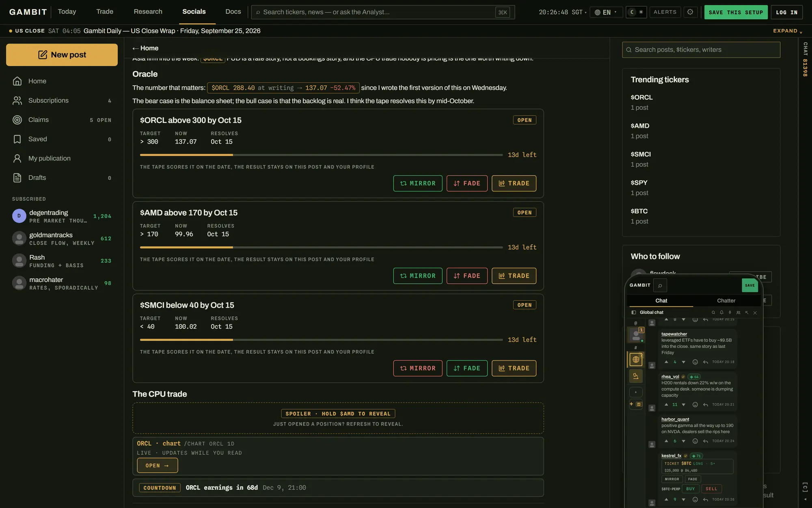Viewport: 812px width, 508px height.
Task: Toggle the vertical CHAT panel tab at right edge
Action: [805, 59]
